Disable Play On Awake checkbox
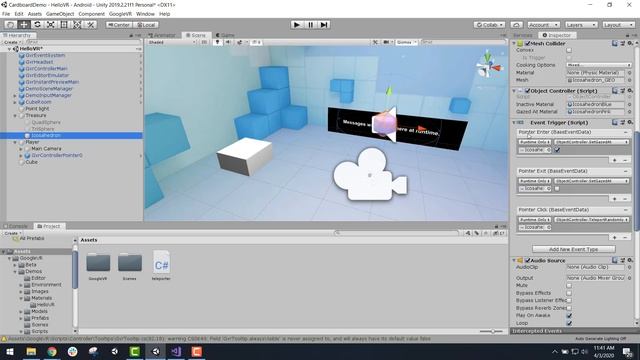640x360 pixels. coord(569,316)
